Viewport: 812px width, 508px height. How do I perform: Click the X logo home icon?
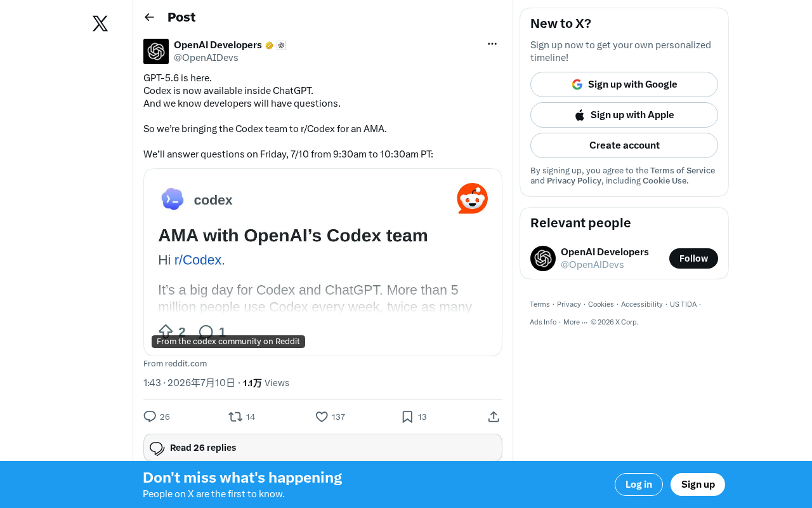[100, 23]
